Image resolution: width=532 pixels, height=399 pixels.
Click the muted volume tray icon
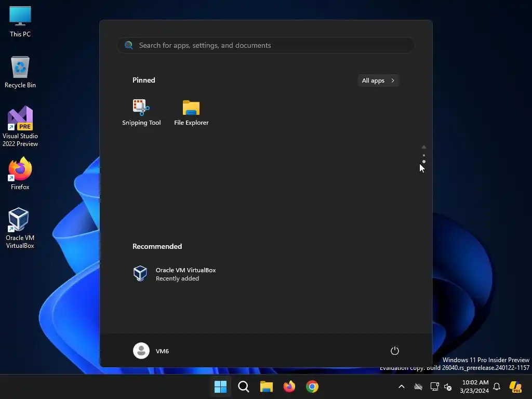(x=448, y=387)
